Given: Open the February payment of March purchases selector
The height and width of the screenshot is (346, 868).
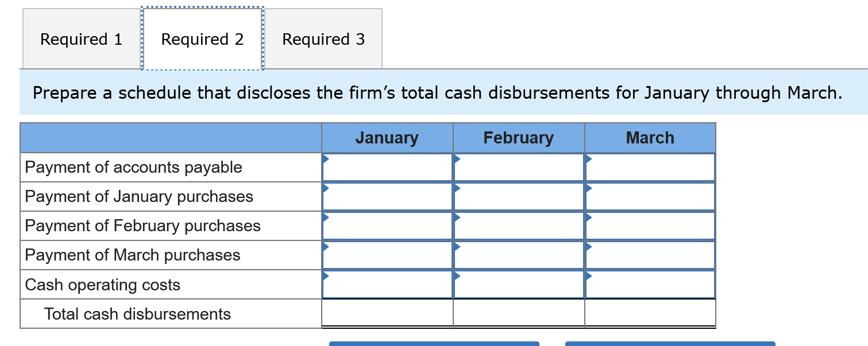Looking at the screenshot, I should pyautogui.click(x=457, y=247).
